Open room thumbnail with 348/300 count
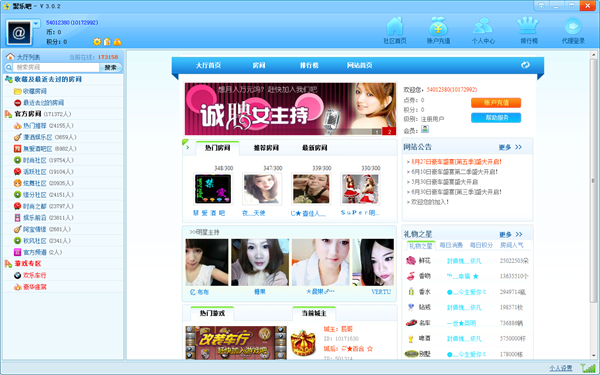 [213, 189]
